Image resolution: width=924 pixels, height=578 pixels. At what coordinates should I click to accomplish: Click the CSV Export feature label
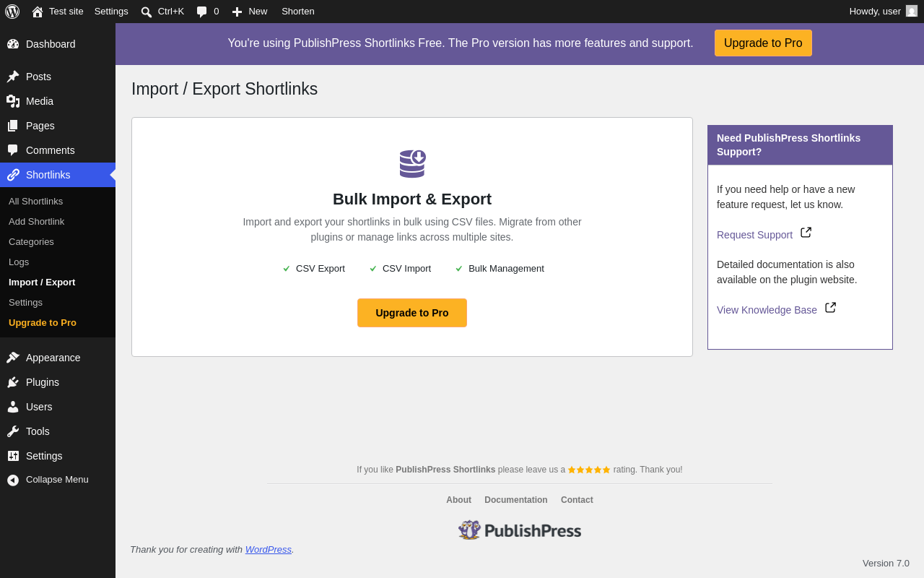click(321, 269)
